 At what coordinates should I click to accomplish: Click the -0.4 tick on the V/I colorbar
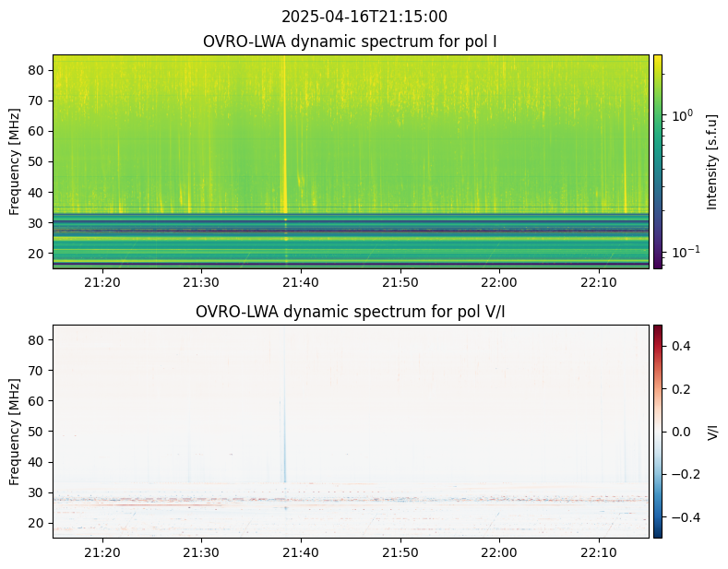pos(680,516)
